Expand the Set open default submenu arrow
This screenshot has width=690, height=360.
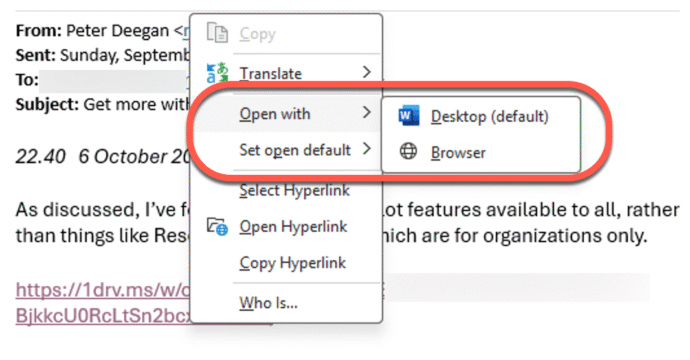coord(367,149)
